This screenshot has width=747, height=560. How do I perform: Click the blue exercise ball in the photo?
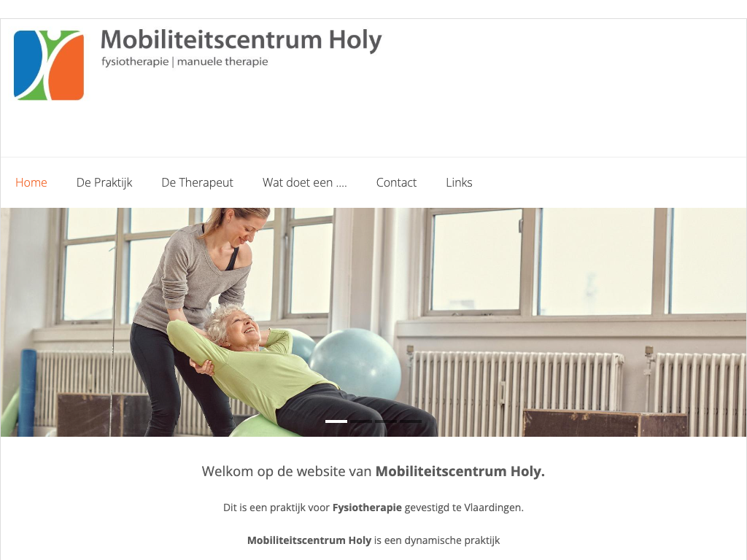click(x=356, y=363)
